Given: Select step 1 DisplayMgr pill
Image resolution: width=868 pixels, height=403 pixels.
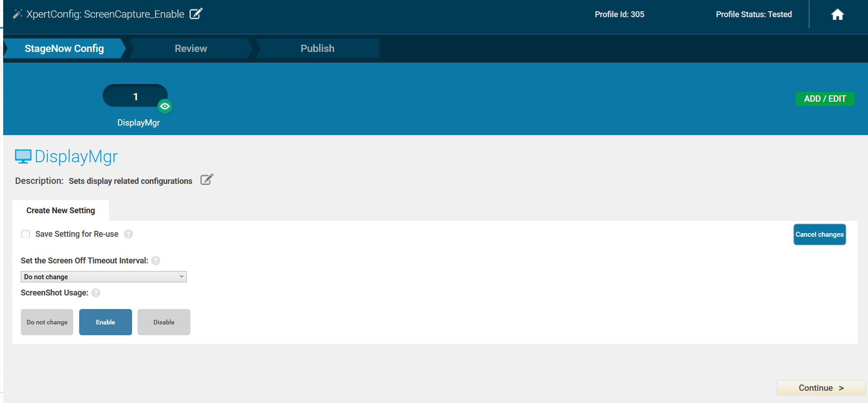Looking at the screenshot, I should (x=135, y=96).
